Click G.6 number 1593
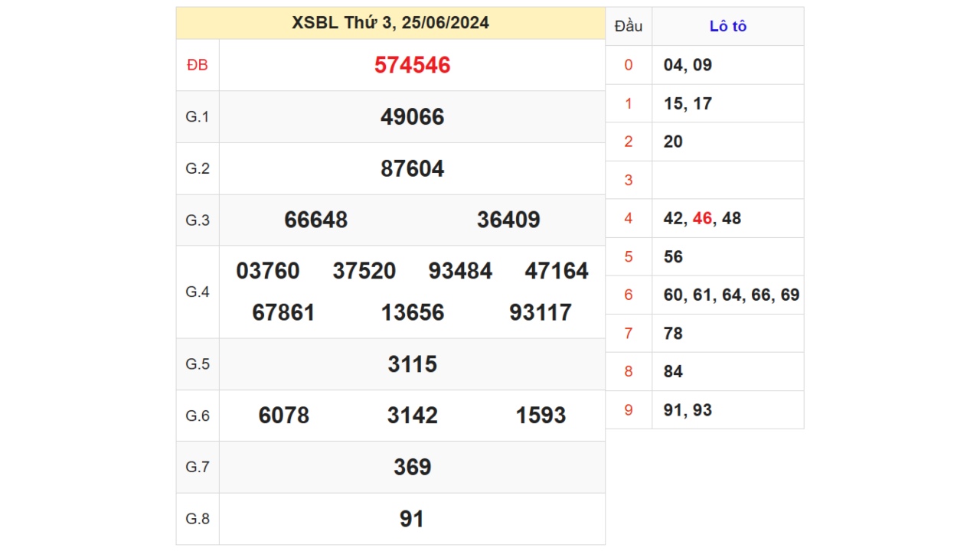 point(541,415)
